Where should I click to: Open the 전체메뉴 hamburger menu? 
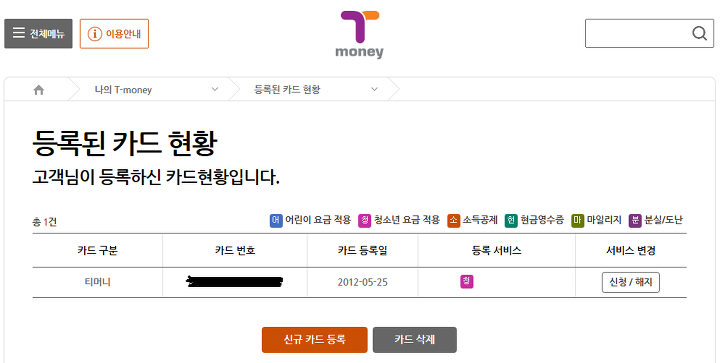pos(38,34)
